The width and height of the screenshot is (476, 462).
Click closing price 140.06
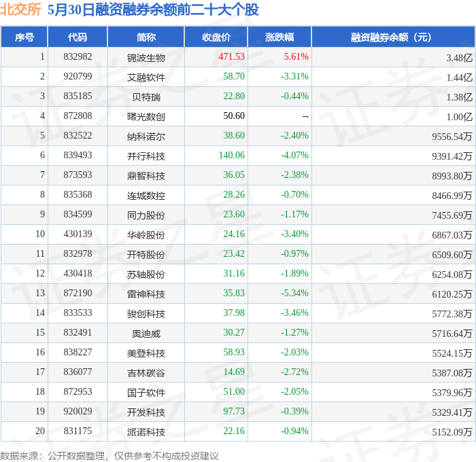pyautogui.click(x=232, y=156)
